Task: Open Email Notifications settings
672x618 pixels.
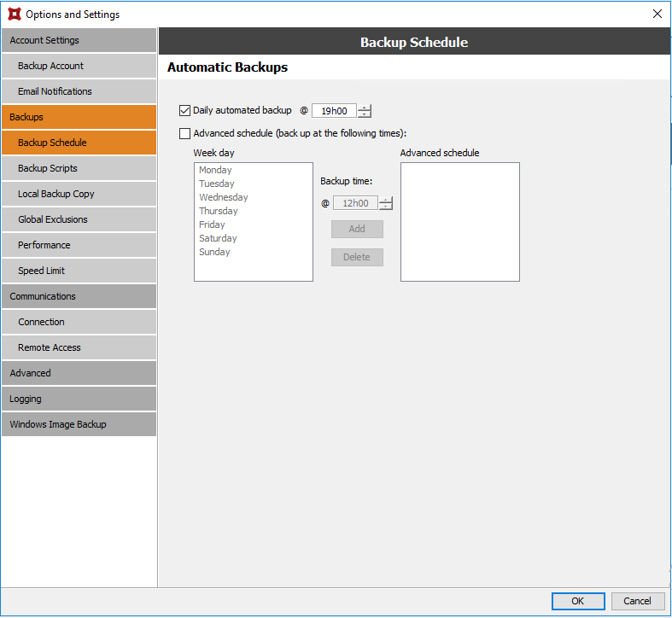Action: 79,91
